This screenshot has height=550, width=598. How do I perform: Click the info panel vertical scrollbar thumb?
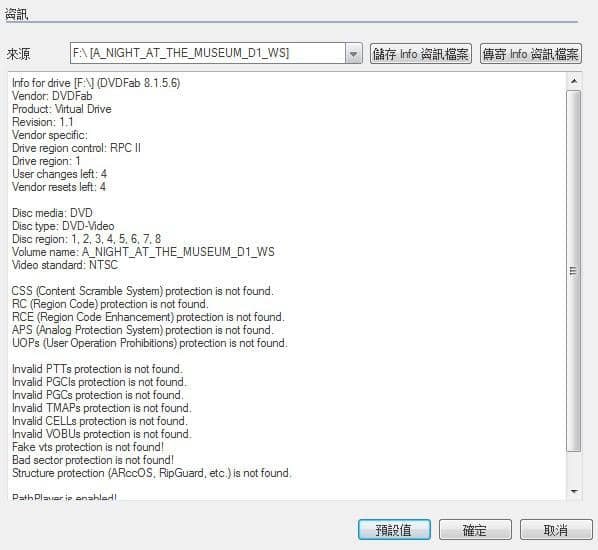[x=574, y=271]
